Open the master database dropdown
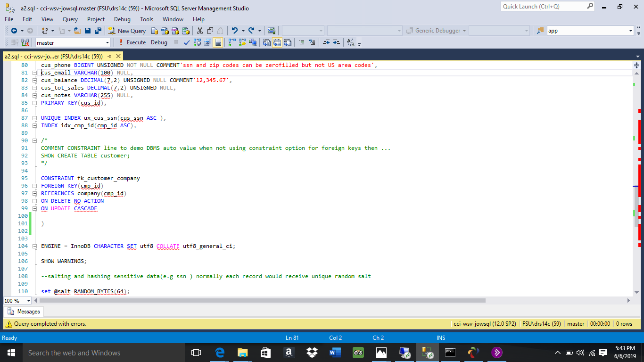644x362 pixels. tap(107, 42)
